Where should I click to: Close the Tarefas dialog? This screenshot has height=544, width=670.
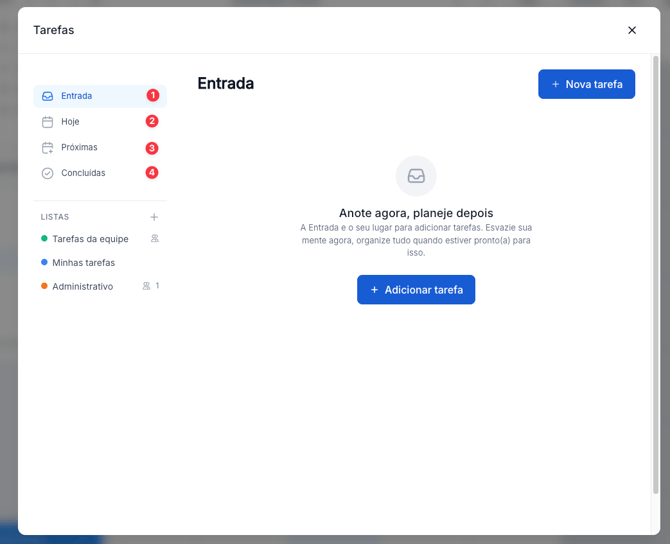click(632, 30)
